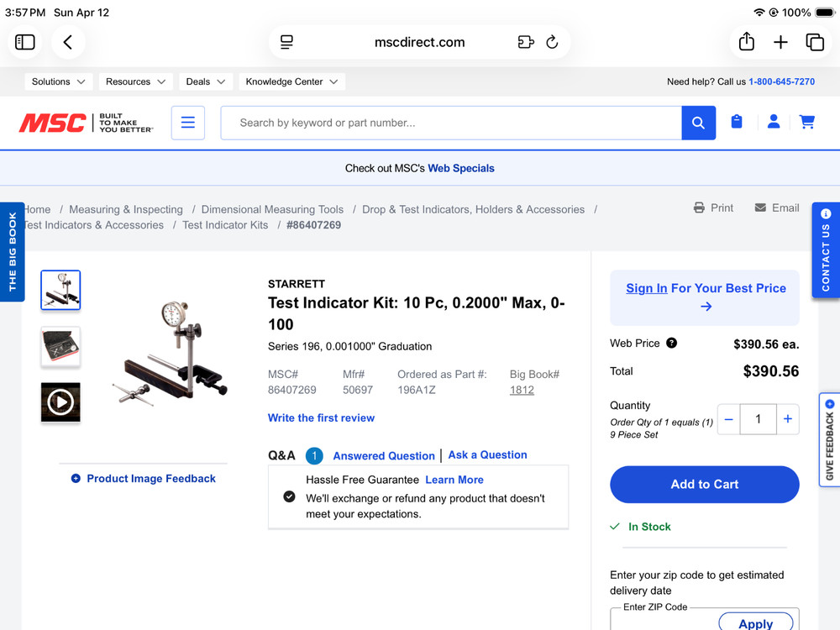
Task: Click the account user icon
Action: pos(774,123)
